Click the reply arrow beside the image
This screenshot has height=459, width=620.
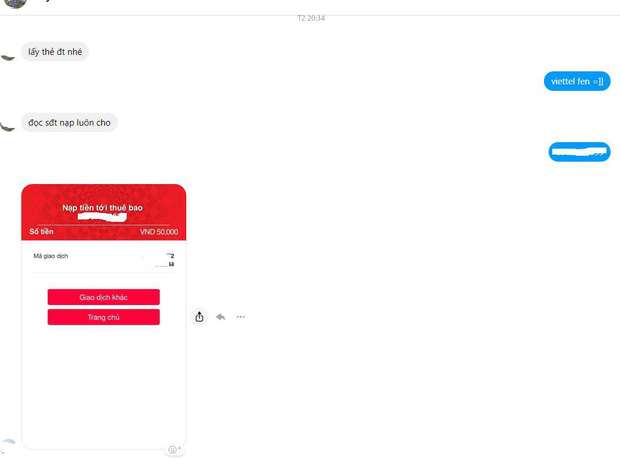(221, 317)
